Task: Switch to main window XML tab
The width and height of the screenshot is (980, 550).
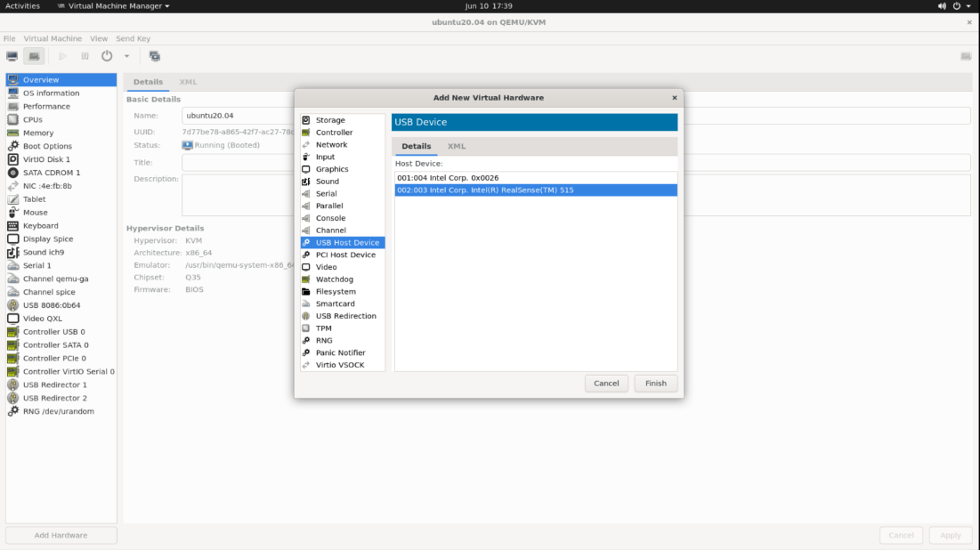Action: [188, 82]
